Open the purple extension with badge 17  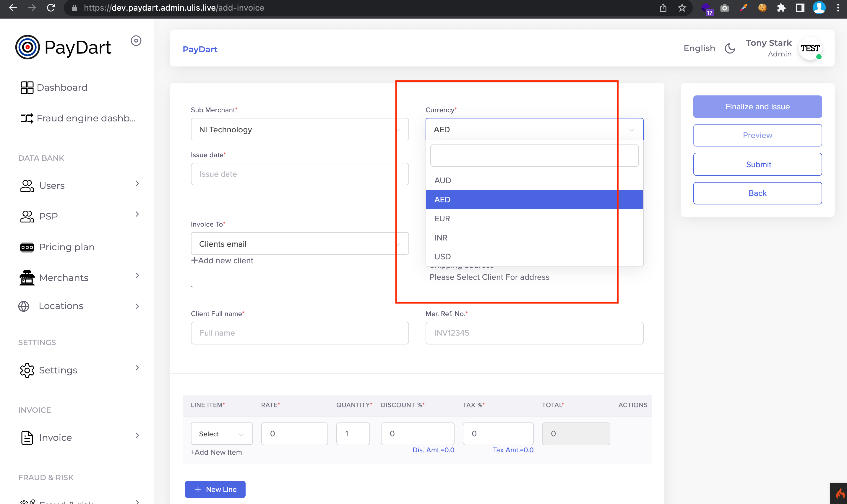707,9
